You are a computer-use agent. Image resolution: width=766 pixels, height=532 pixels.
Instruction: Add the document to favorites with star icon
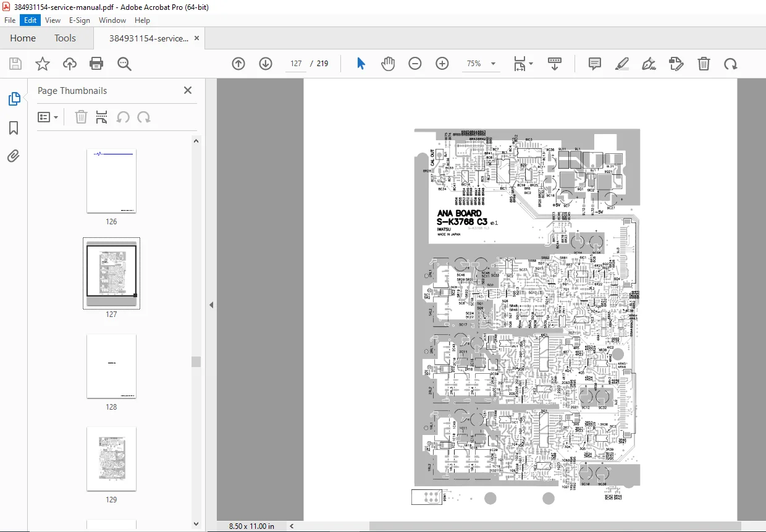[x=42, y=64]
